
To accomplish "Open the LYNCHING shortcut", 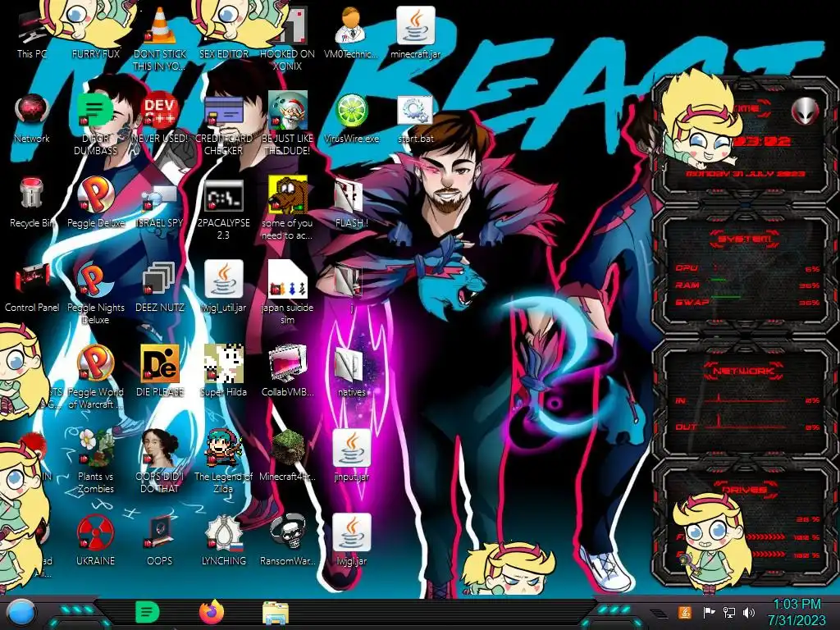I will click(x=224, y=535).
